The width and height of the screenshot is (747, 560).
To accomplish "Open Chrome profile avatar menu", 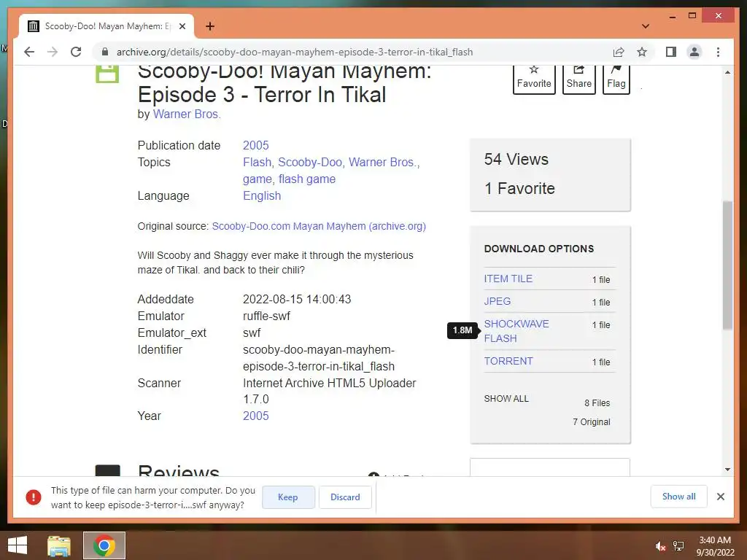I will [x=694, y=52].
